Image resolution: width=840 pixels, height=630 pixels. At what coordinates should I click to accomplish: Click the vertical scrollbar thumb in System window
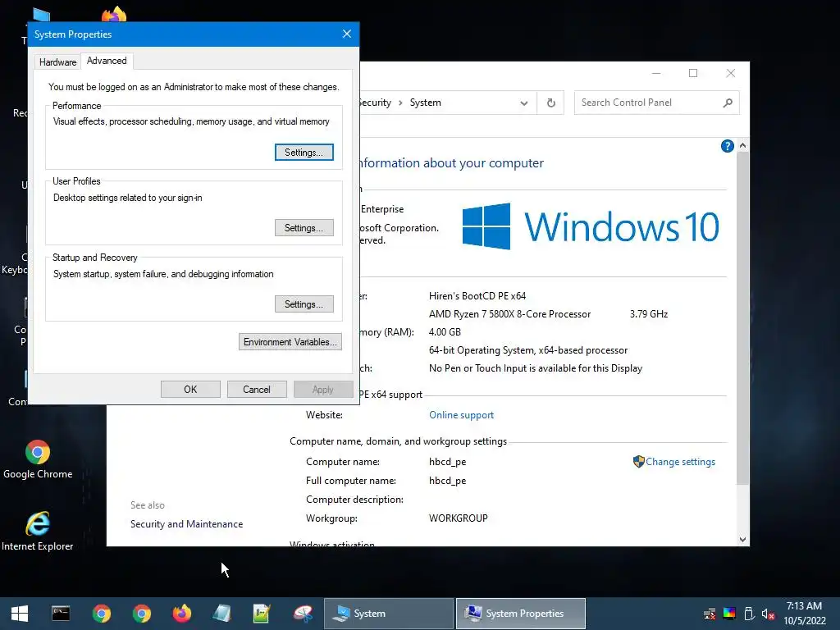[742, 319]
